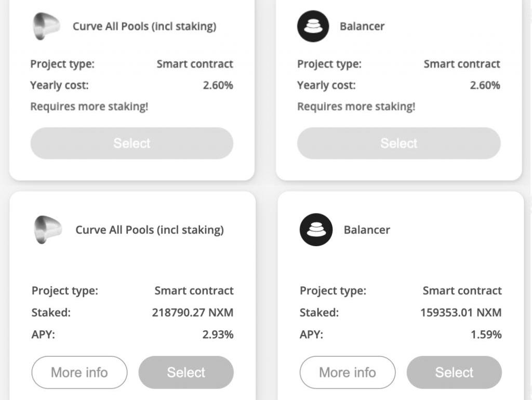Open More info for Curve All Pools

point(79,372)
